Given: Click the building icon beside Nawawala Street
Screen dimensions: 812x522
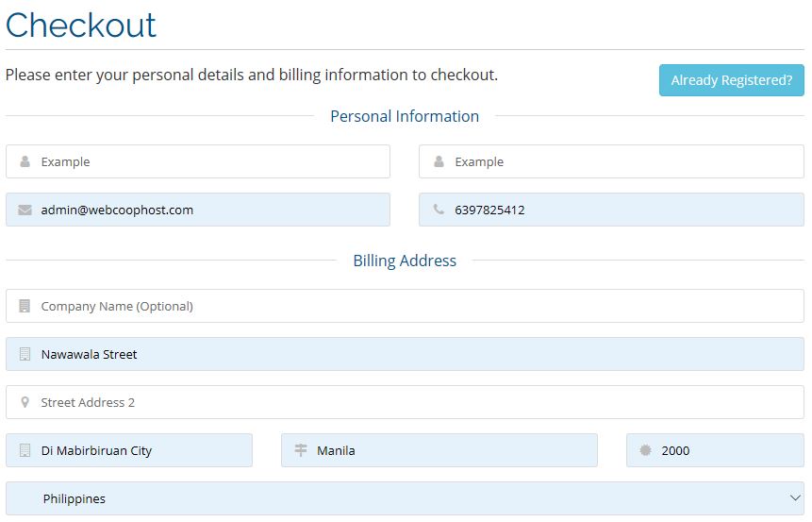Looking at the screenshot, I should [x=25, y=354].
